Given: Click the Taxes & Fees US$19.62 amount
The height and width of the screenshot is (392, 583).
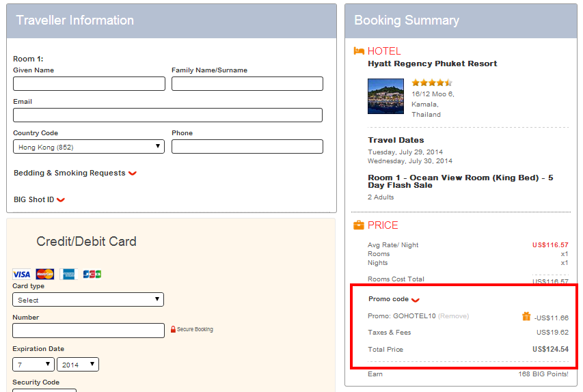Looking at the screenshot, I should [552, 332].
